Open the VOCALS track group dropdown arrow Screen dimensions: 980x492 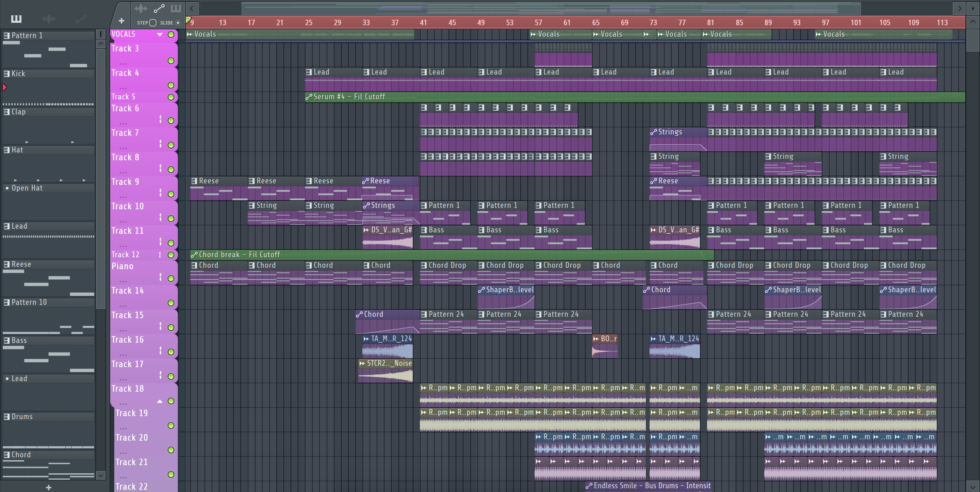tap(160, 35)
